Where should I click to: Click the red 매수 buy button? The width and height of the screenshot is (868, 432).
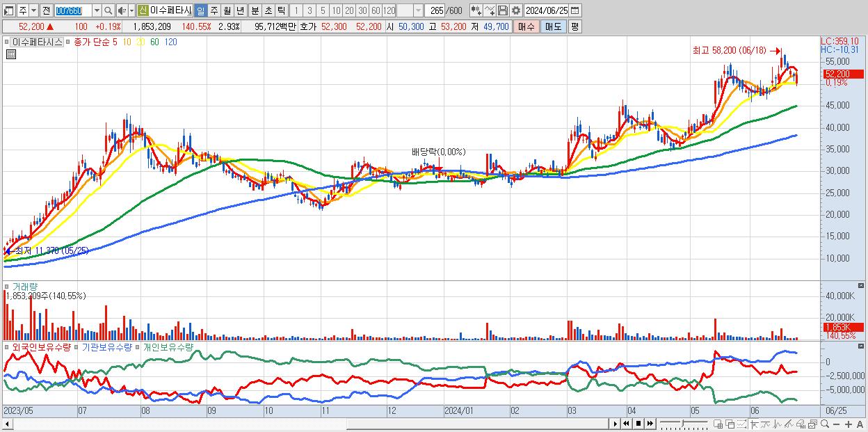coord(527,26)
